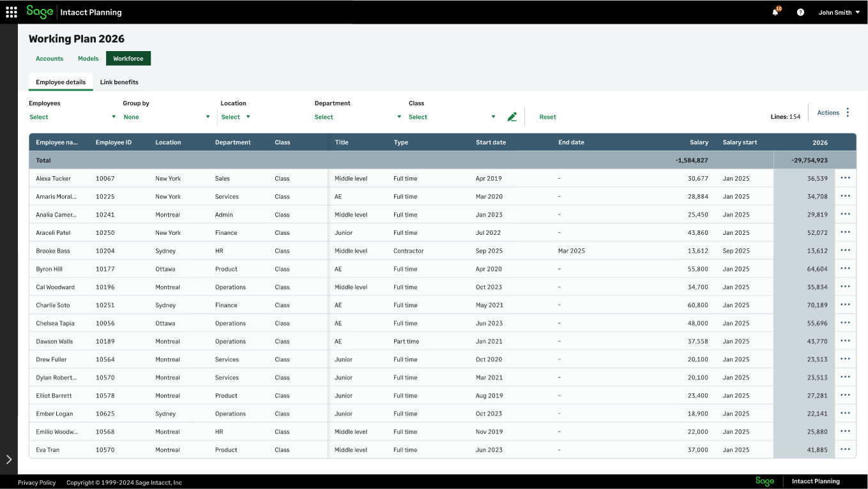The height and width of the screenshot is (489, 868).
Task: Click Charlie Soto's salary 60,800
Action: coord(698,305)
